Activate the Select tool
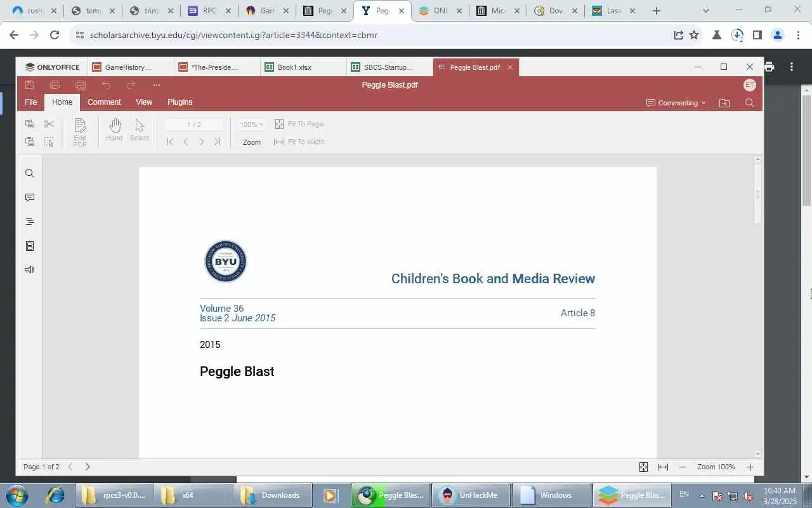 coord(140,130)
